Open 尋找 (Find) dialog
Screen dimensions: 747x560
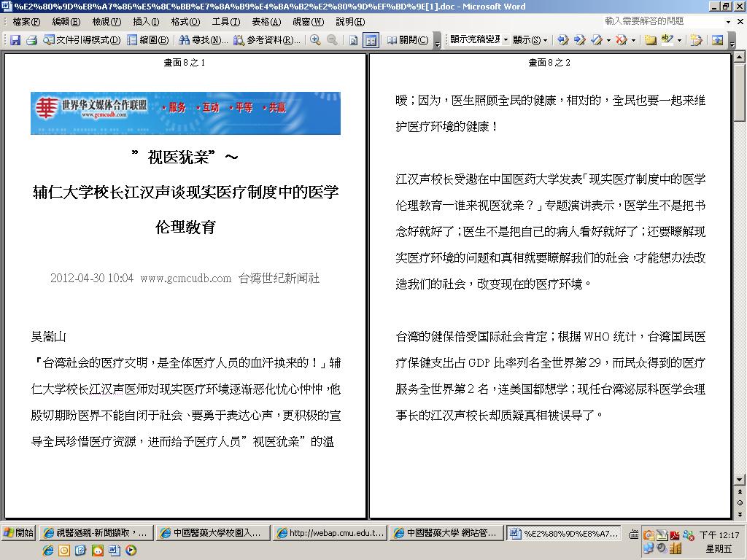[x=204, y=40]
